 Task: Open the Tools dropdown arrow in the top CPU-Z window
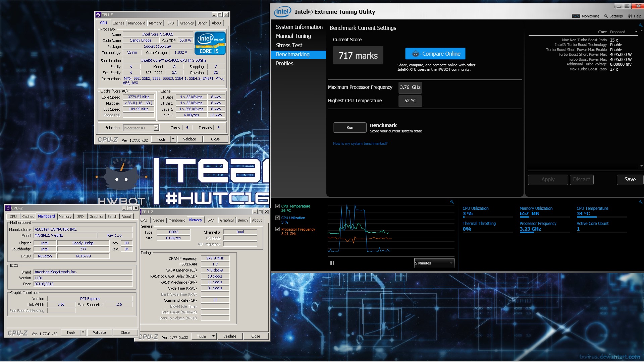pyautogui.click(x=173, y=139)
